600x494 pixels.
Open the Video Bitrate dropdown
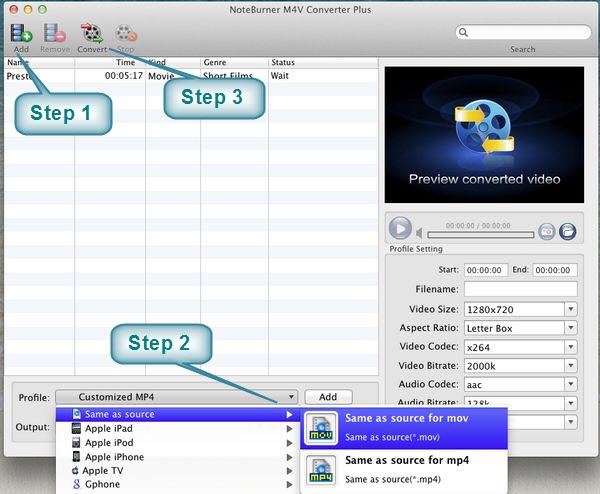click(571, 365)
